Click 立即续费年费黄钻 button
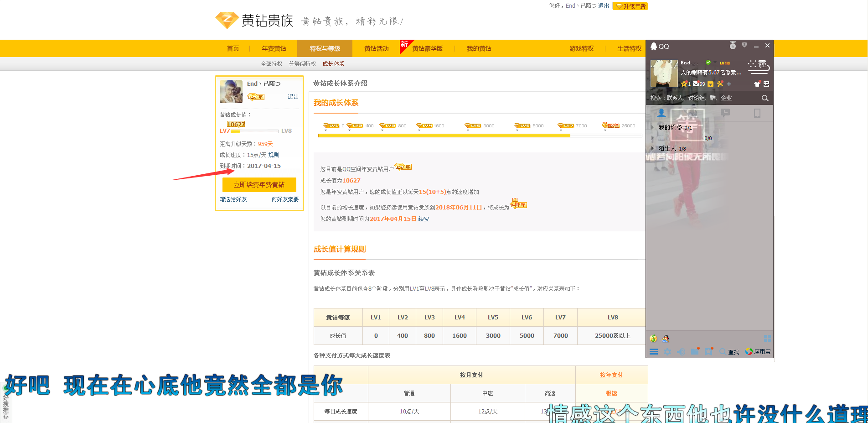Screen dimensions: 868x423 tap(259, 185)
